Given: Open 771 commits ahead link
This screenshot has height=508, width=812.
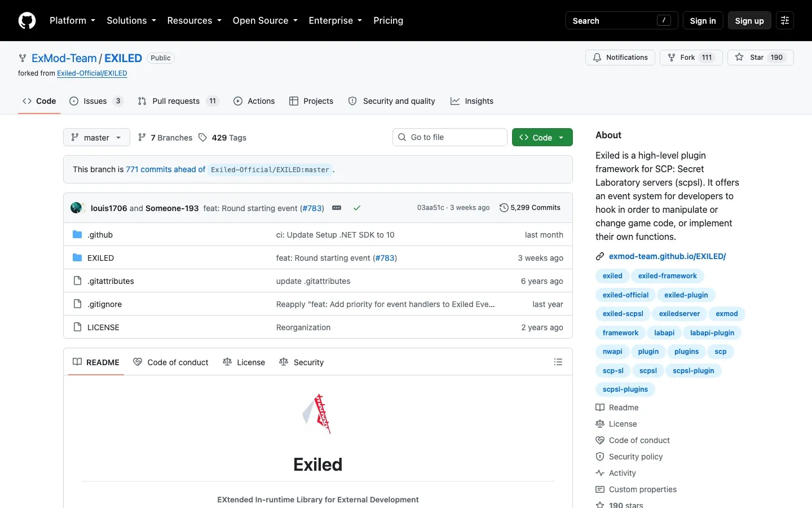Looking at the screenshot, I should pos(166,169).
